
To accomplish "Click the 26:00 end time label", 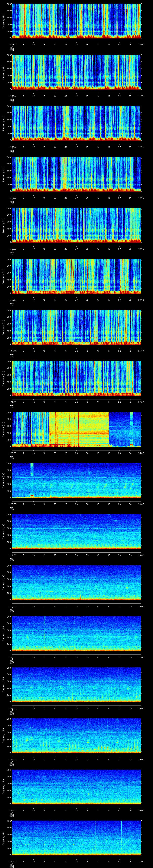I will pos(141,606).
